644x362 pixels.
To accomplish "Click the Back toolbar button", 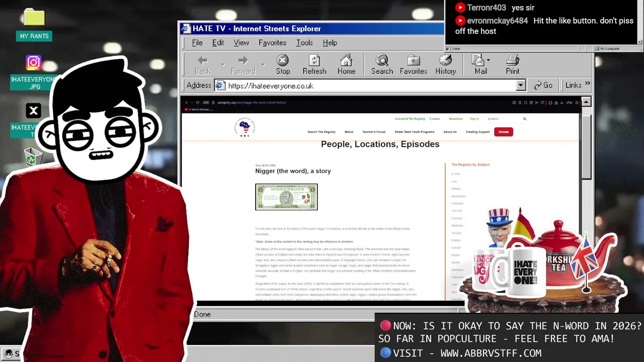I will 203,65.
